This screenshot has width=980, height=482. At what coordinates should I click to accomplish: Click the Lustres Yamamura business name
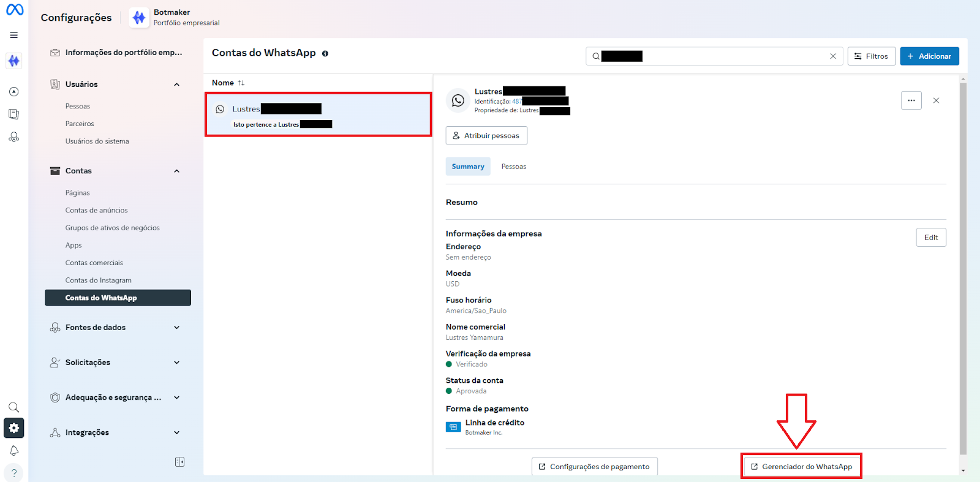tap(475, 338)
